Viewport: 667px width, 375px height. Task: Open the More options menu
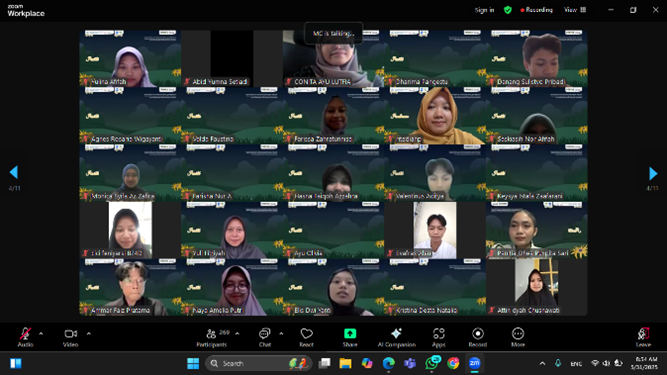click(518, 337)
